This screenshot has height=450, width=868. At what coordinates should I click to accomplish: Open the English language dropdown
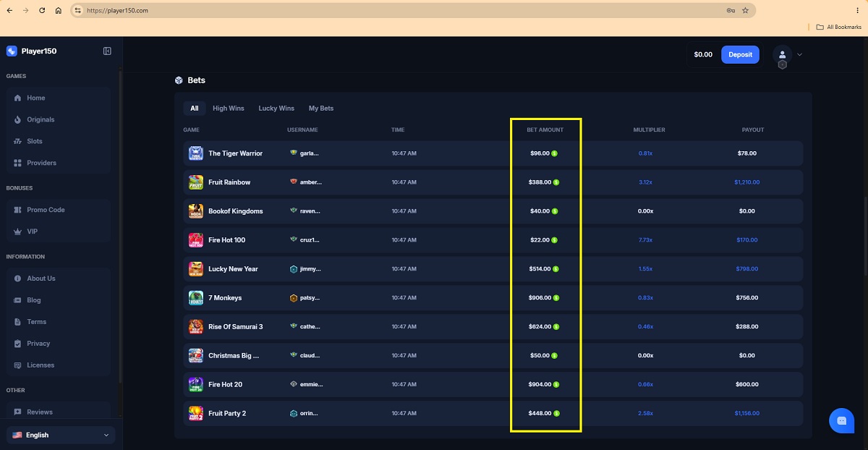(61, 435)
